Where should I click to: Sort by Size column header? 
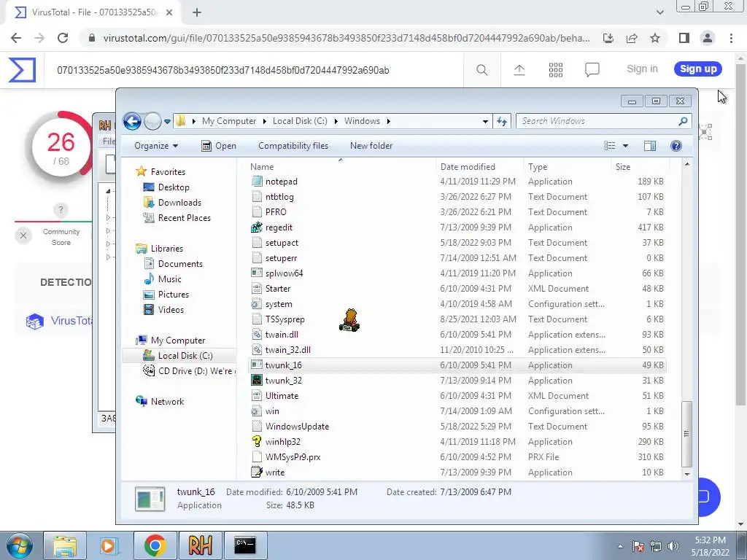click(640, 167)
